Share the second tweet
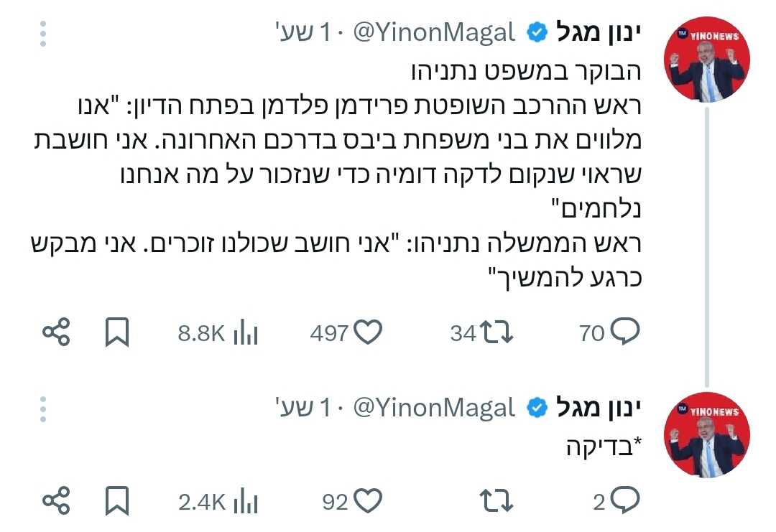 [56, 502]
